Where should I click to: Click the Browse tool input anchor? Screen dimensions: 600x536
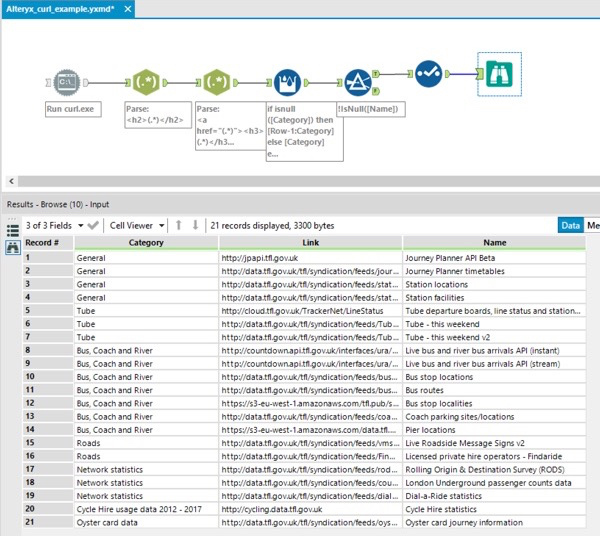click(x=480, y=74)
